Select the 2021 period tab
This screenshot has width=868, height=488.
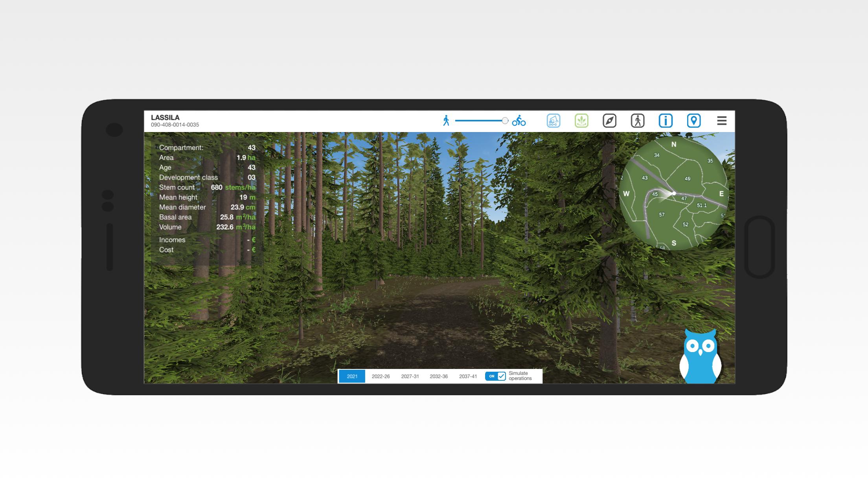[x=352, y=376]
